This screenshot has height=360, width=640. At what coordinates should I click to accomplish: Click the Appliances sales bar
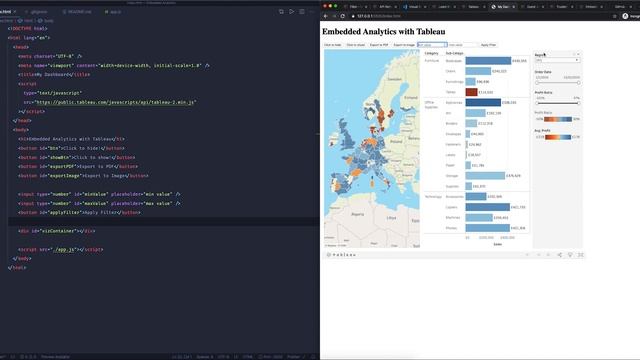[483, 102]
